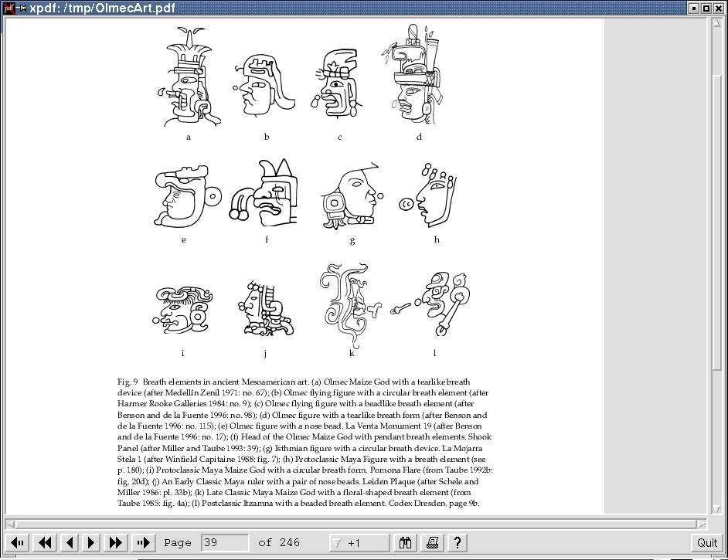
Task: Maximize the xpdf window
Action: click(x=706, y=8)
